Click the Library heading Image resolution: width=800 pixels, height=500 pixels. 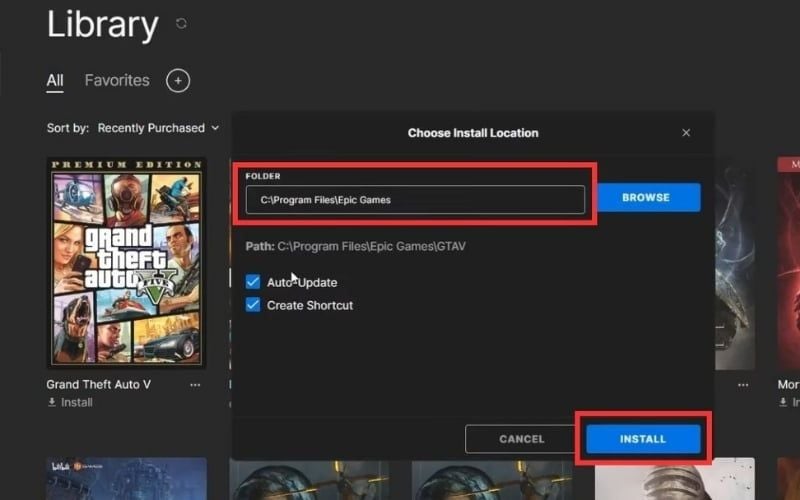[103, 24]
